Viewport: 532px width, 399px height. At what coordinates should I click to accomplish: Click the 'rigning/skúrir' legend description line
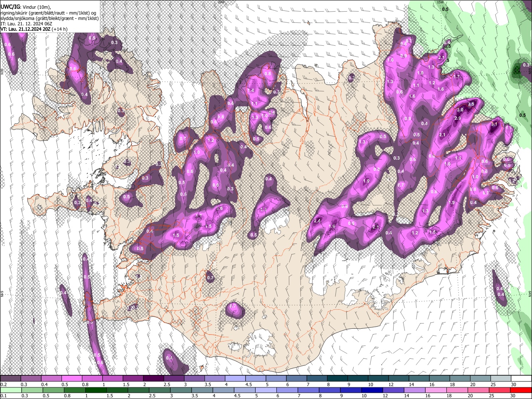click(x=48, y=13)
